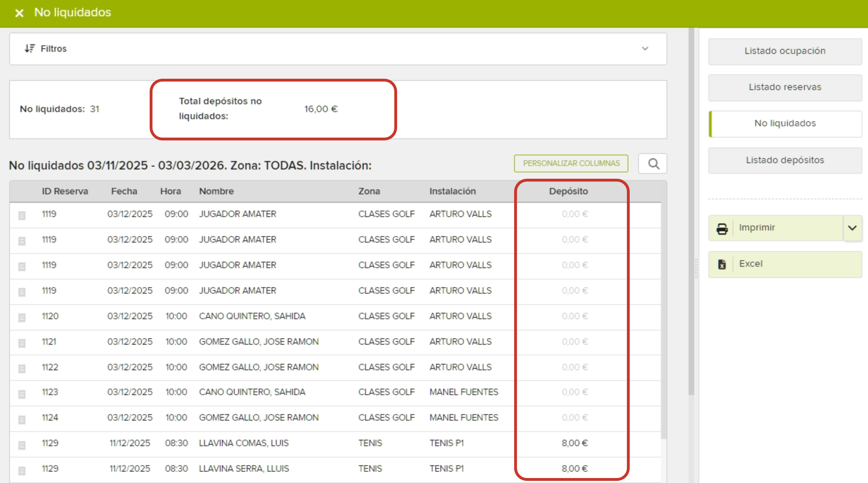Open row icon for LLAVINA COMAS reservation

pyautogui.click(x=22, y=445)
